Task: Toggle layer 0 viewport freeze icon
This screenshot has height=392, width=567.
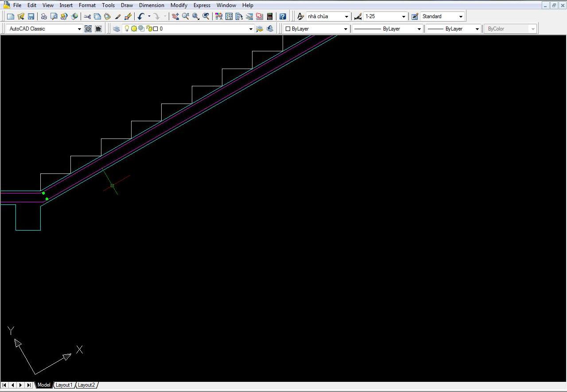Action: pos(141,29)
